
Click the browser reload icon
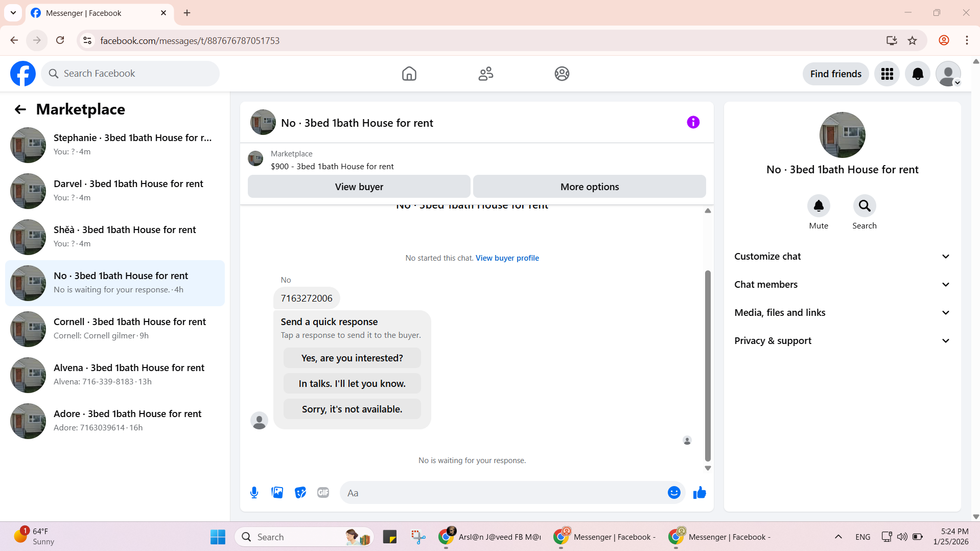[x=60, y=40]
